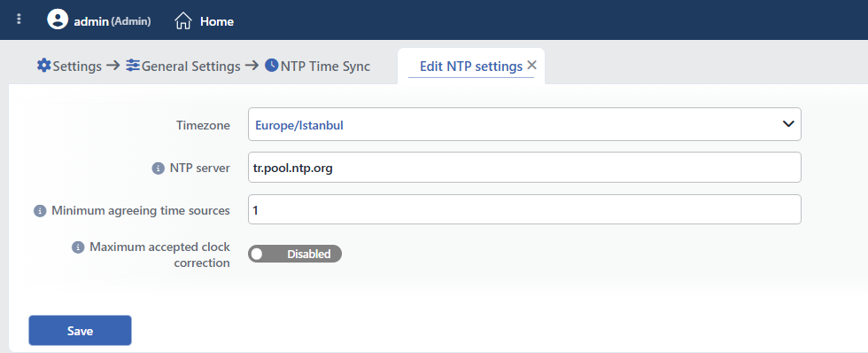This screenshot has height=353, width=868.
Task: Open the three-dot menu icon
Action: [19, 20]
